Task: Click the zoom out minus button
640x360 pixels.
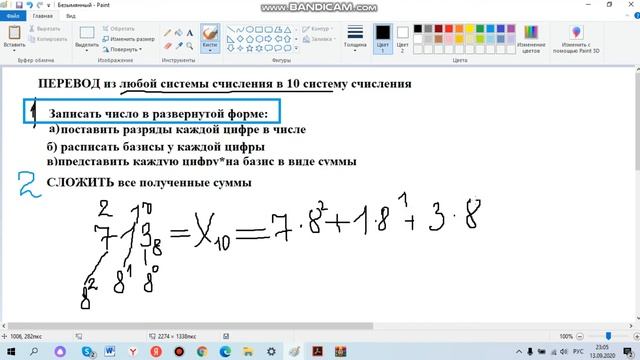Action: tap(580, 336)
